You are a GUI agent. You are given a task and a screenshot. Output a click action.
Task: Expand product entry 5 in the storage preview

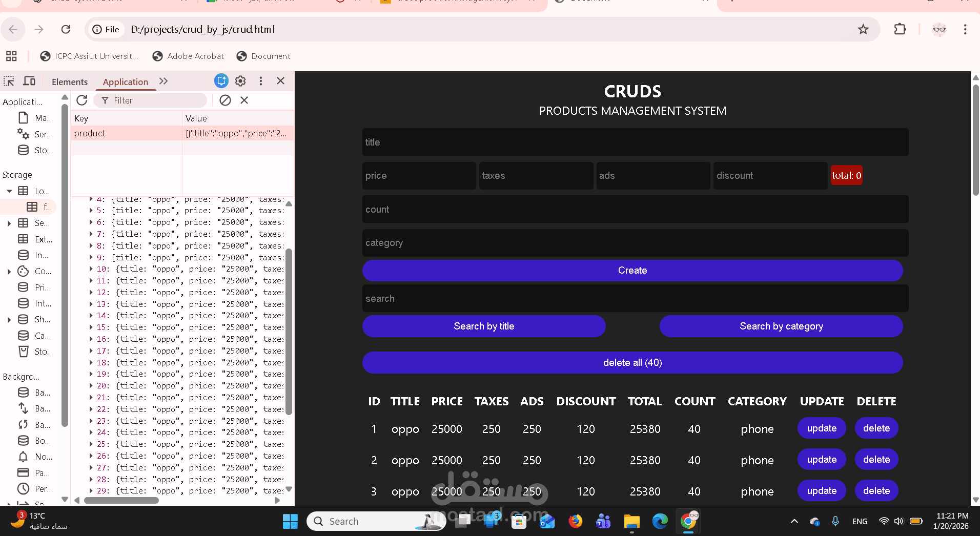91,210
